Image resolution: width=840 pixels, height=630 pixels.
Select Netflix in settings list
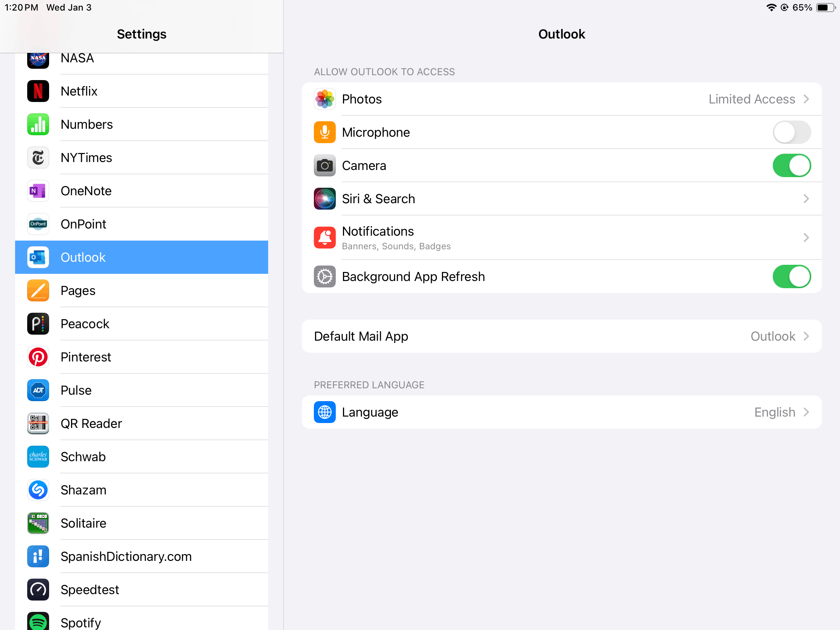[x=142, y=91]
